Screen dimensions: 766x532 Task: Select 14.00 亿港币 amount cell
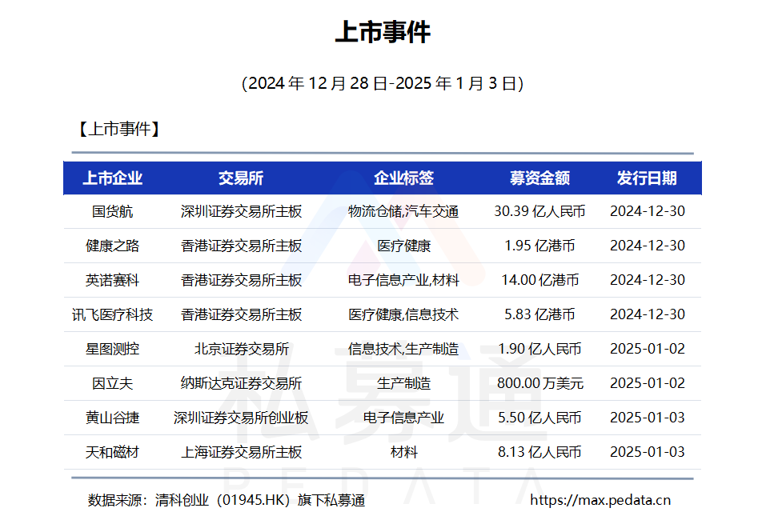[539, 280]
